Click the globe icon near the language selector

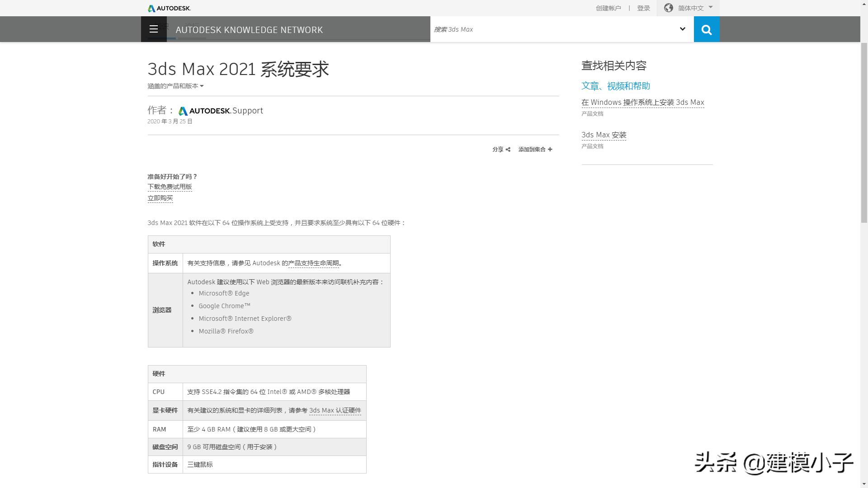pos(668,8)
